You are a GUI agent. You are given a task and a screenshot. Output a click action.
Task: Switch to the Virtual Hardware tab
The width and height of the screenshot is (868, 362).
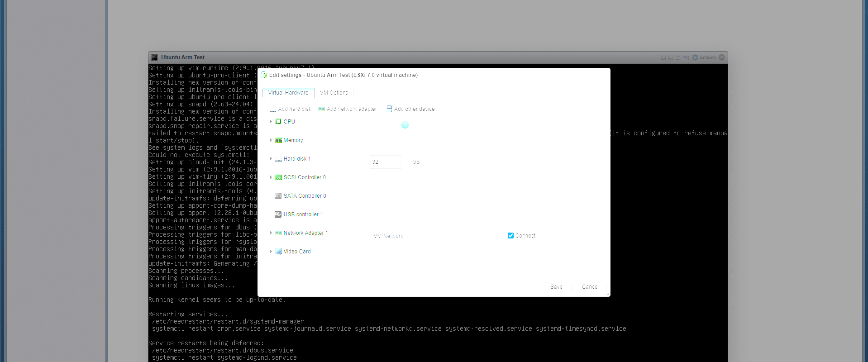[288, 93]
